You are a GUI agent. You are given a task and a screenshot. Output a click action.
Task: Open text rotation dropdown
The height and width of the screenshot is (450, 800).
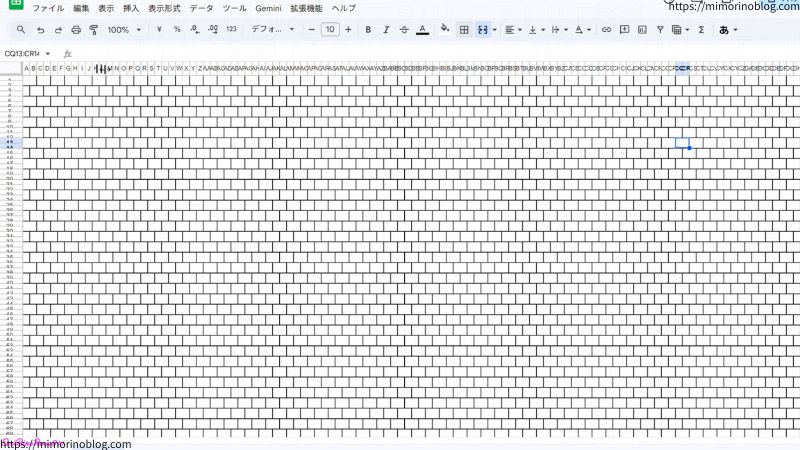(582, 30)
